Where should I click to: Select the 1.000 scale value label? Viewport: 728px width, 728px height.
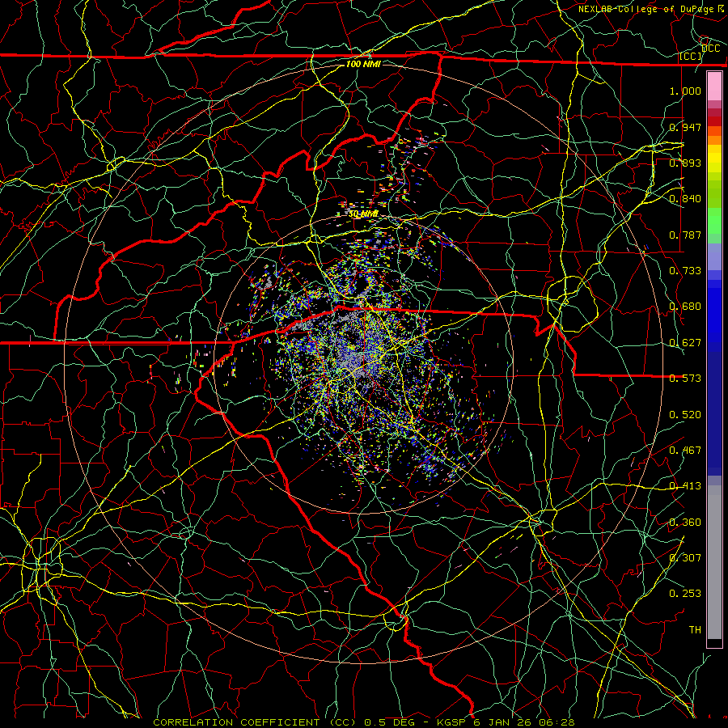[x=685, y=91]
